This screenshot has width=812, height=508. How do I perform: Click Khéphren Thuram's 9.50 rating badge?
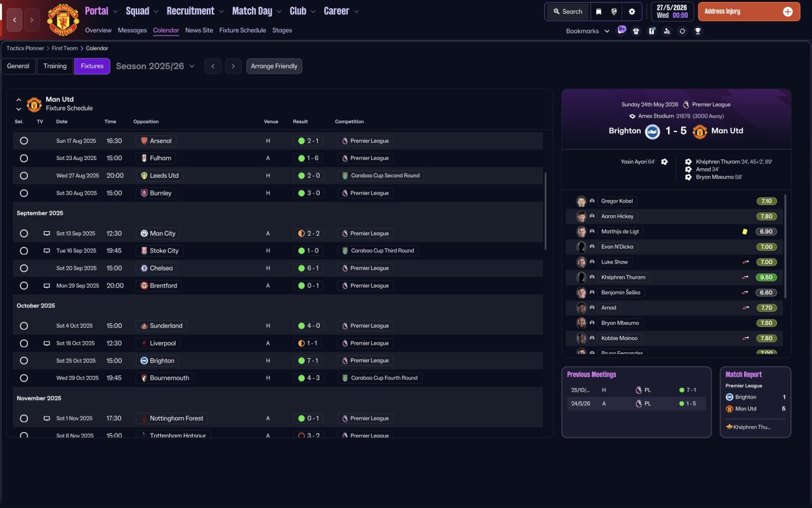click(766, 277)
